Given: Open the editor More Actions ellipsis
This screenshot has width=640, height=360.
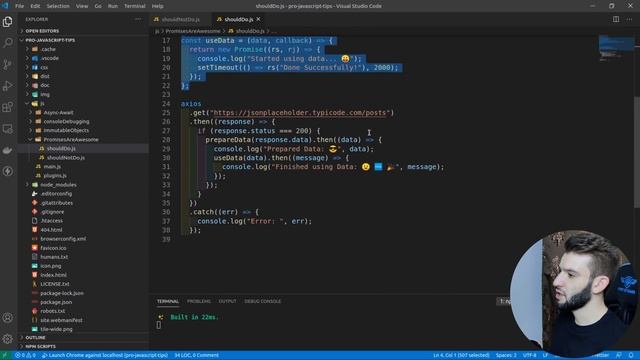Looking at the screenshot, I should 629,19.
